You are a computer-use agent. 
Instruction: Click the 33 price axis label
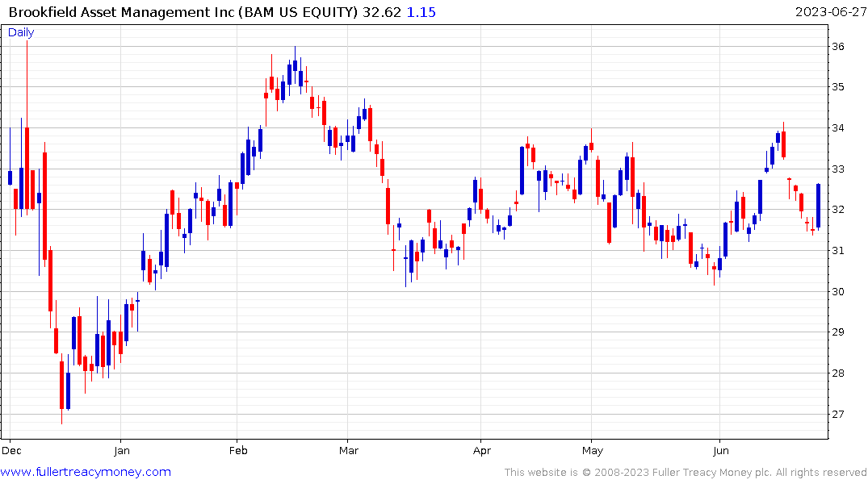(838, 169)
